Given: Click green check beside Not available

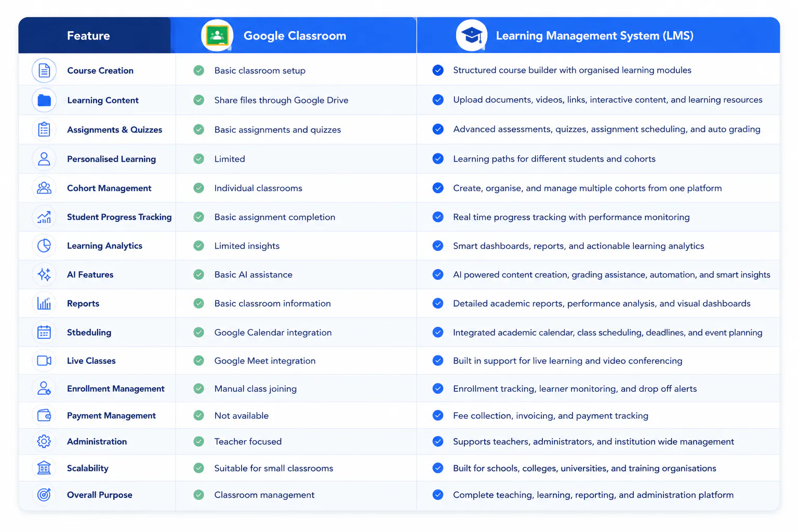Looking at the screenshot, I should [198, 416].
